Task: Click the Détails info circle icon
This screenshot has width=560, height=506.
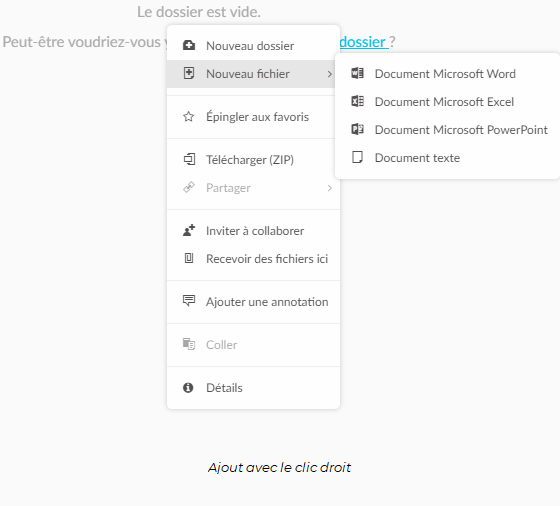Action: point(188,388)
